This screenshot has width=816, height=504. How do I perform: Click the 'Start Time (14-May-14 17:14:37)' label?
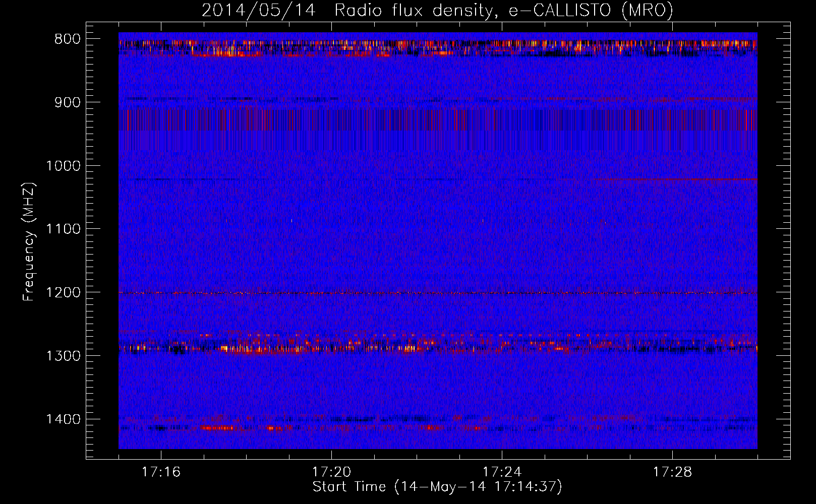coord(437,487)
